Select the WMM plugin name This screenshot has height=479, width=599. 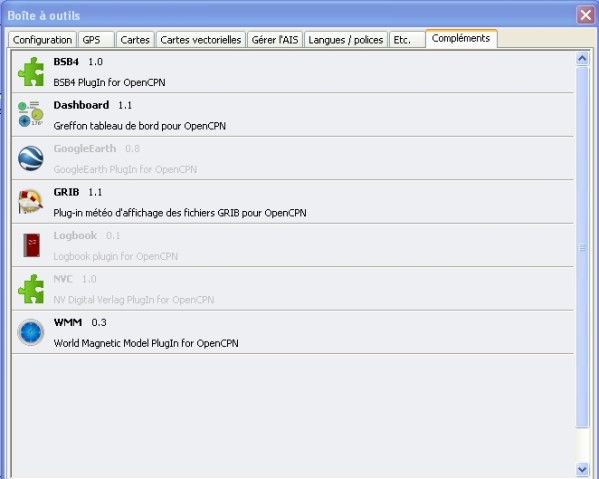point(68,322)
